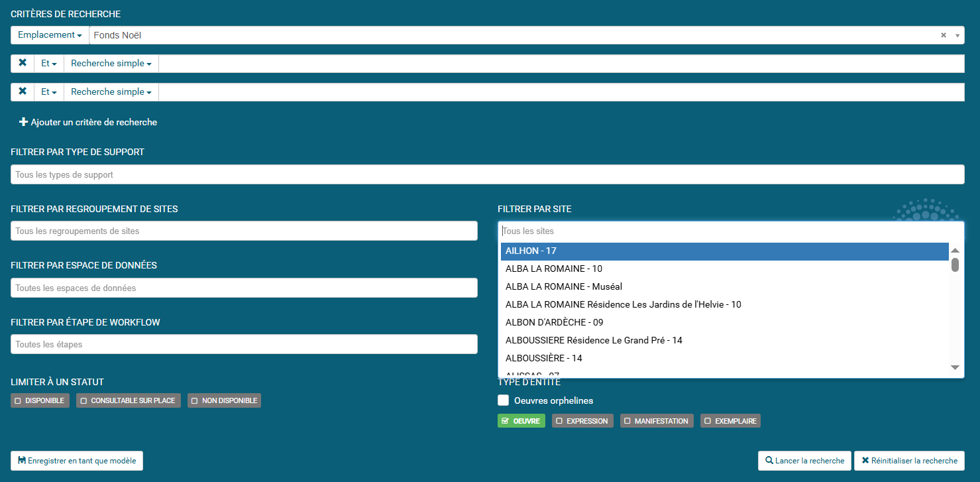Pick ALBON D'ARDÈCHE - 09 site
Screen dimensions: 980x482
[x=725, y=323]
